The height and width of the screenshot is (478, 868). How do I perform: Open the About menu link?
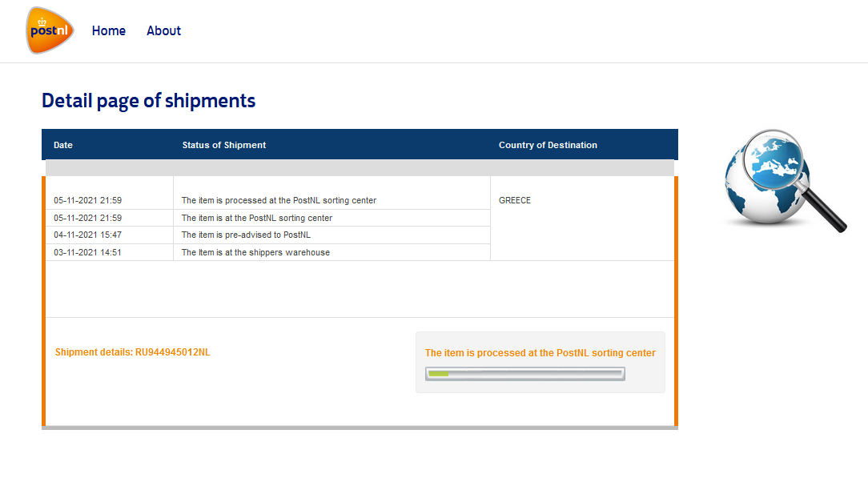(163, 31)
